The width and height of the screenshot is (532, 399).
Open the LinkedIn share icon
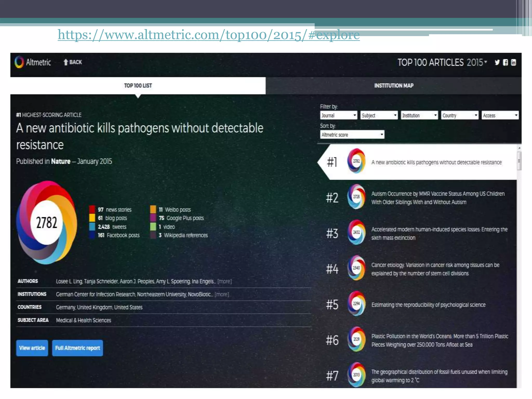click(514, 62)
